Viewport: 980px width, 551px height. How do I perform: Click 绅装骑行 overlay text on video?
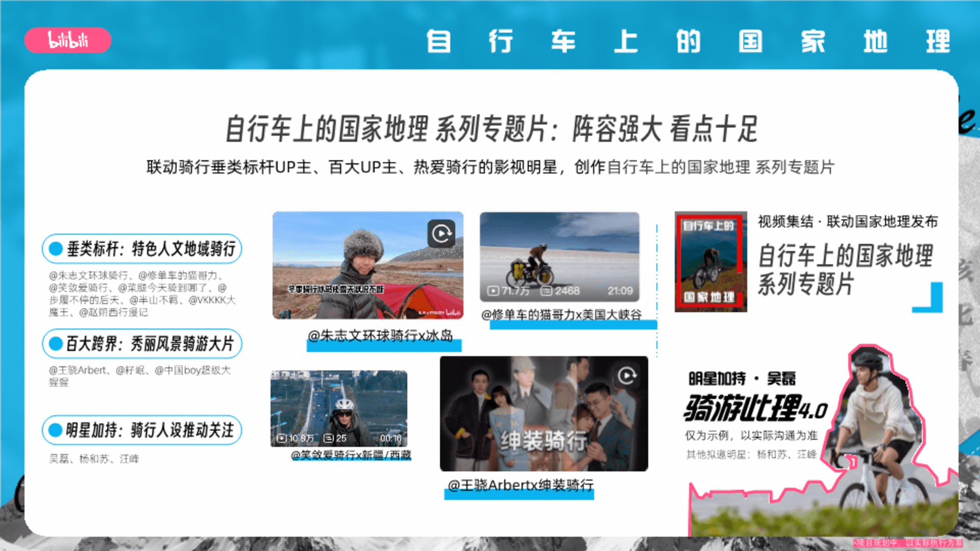pos(544,441)
